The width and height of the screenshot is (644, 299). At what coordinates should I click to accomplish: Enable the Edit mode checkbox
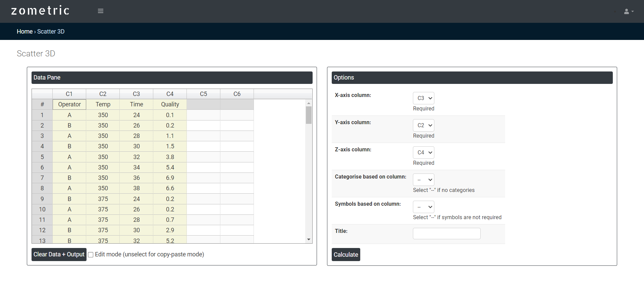91,255
